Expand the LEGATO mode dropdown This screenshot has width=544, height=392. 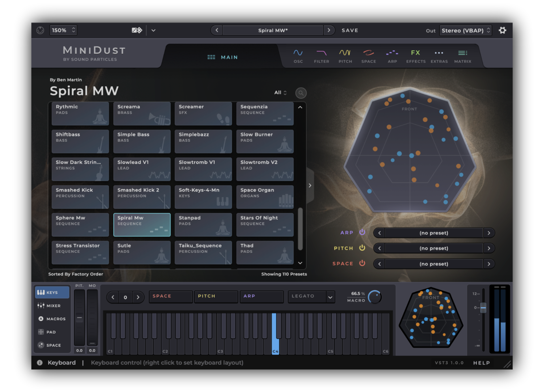tap(330, 297)
